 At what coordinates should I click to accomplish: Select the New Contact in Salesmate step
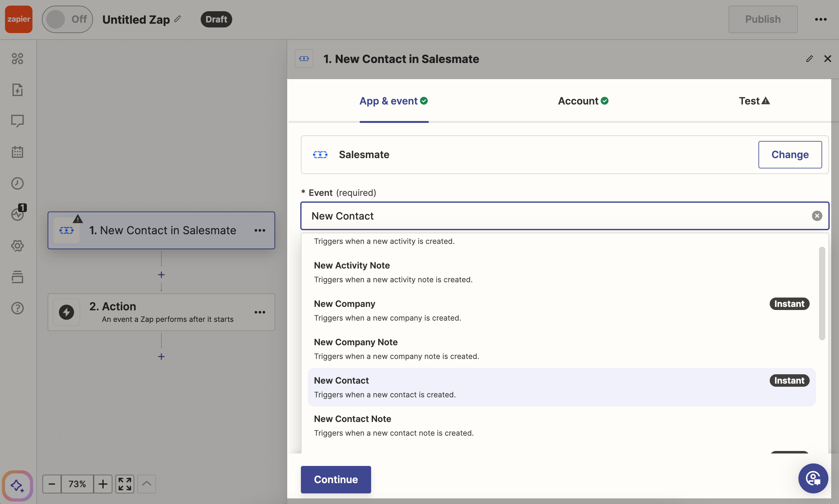click(161, 230)
